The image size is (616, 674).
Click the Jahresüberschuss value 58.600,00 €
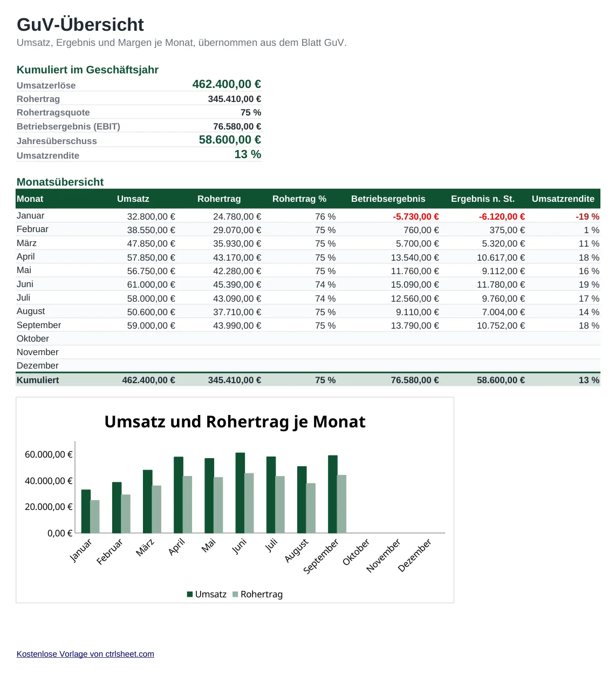(230, 140)
